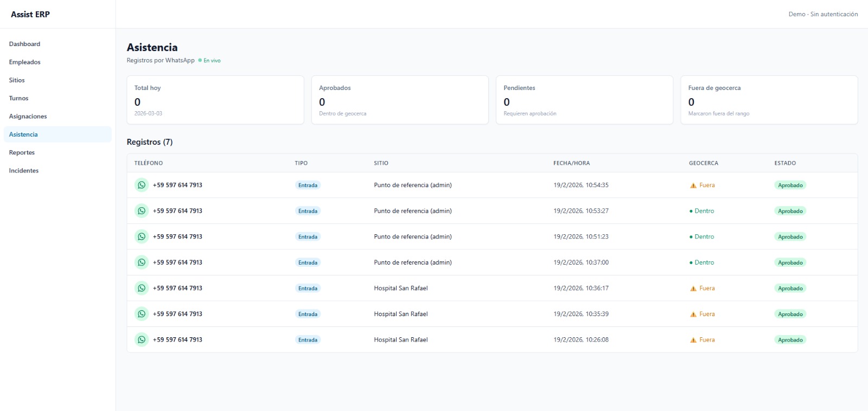Viewport: 868px width, 411px height.
Task: Click the Assist ERP logo title
Action: (x=30, y=15)
